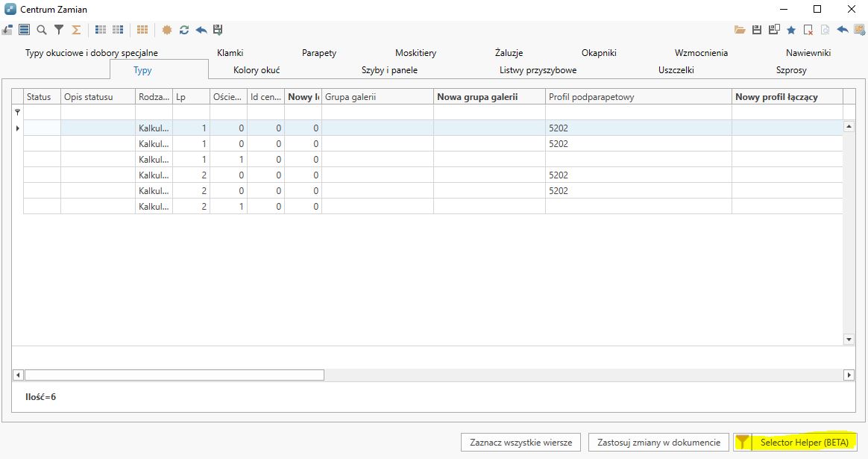This screenshot has width=868, height=459.
Task: Click the vertical scrollbar down arrow
Action: click(849, 340)
